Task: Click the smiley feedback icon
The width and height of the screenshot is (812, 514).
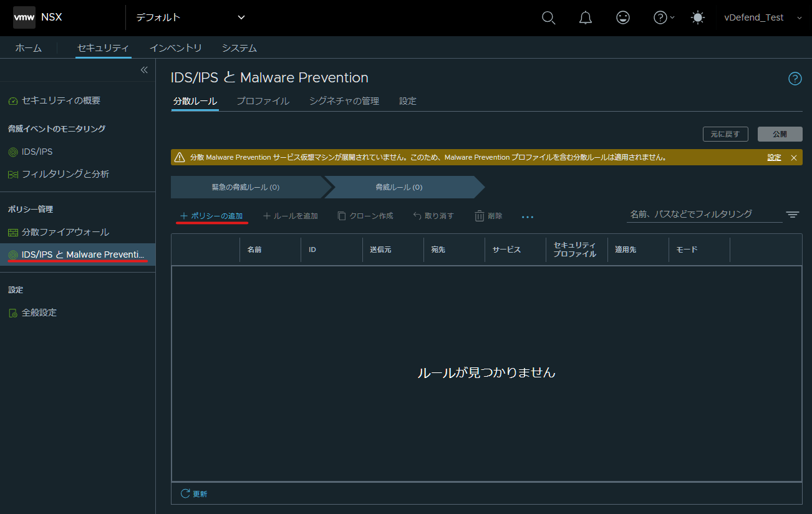Action: click(x=622, y=17)
